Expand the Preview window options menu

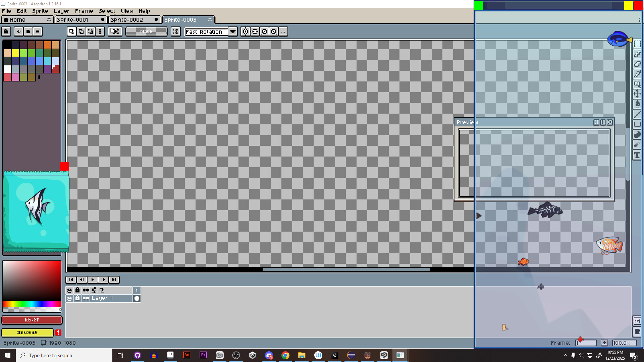[603, 122]
